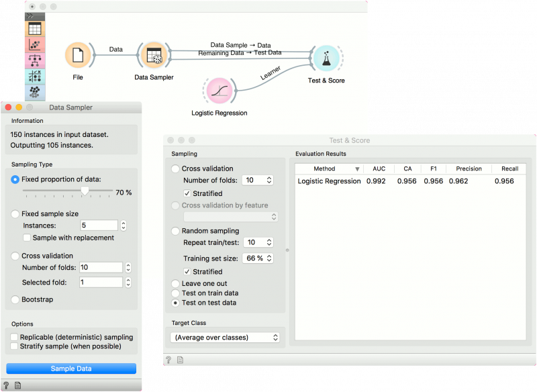The image size is (537, 392).
Task: Open the Unsupervised category cluster icon
Action: coord(34,92)
